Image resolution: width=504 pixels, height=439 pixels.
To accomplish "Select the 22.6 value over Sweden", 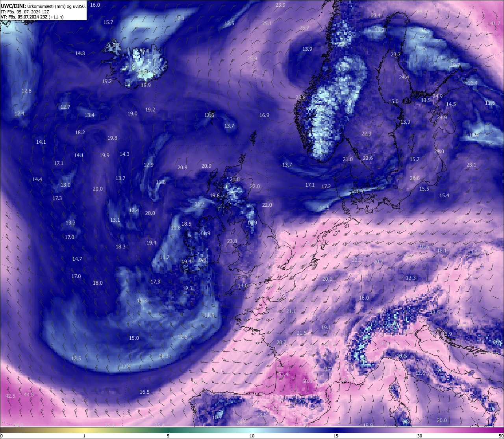I will 368,158.
